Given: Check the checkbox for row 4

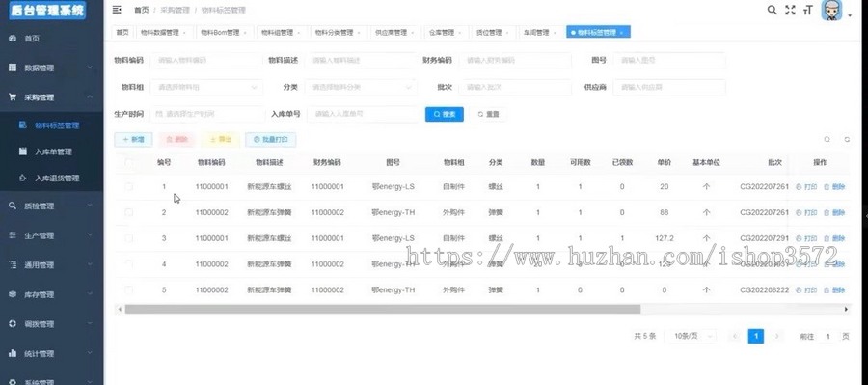Looking at the screenshot, I should click(x=129, y=264).
